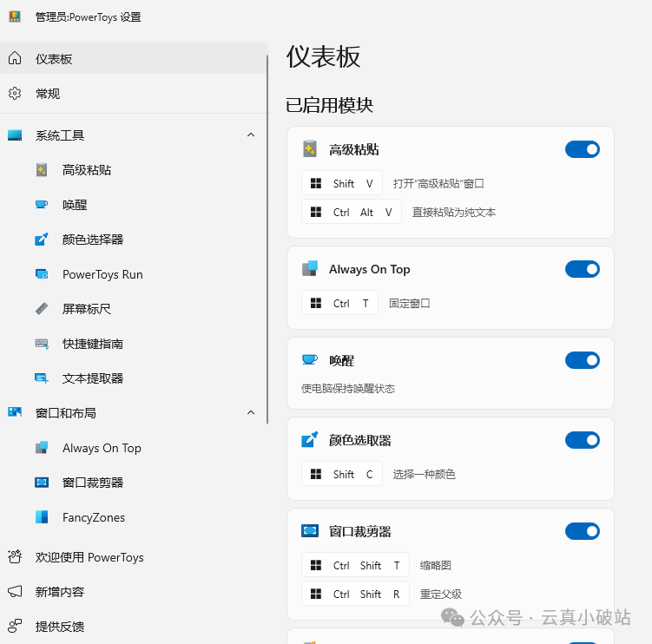Screen dimensions: 652x644
Task: Click the 使电脑保持唤醒状态 description text
Action: (348, 389)
